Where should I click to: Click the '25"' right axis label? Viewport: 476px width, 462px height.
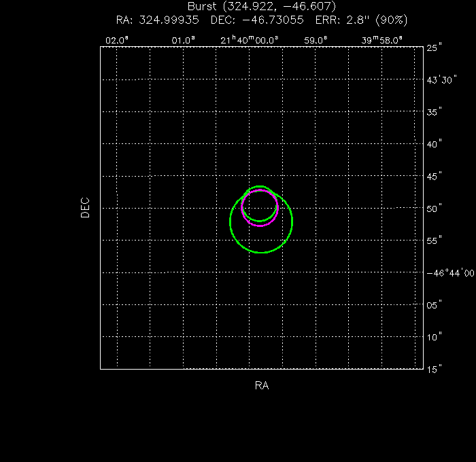coord(434,48)
